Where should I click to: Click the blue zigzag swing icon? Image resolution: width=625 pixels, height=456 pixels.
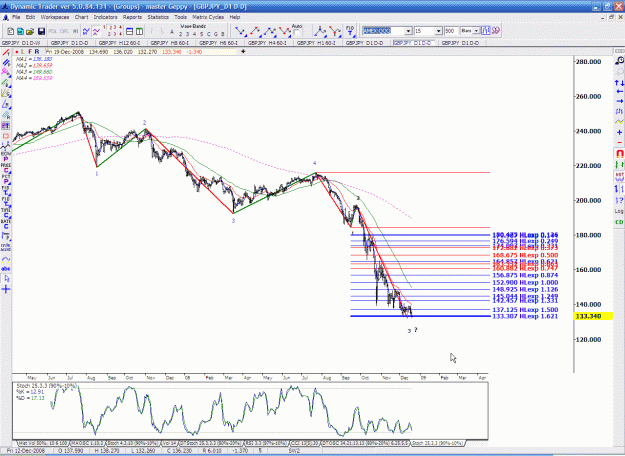(x=86, y=31)
